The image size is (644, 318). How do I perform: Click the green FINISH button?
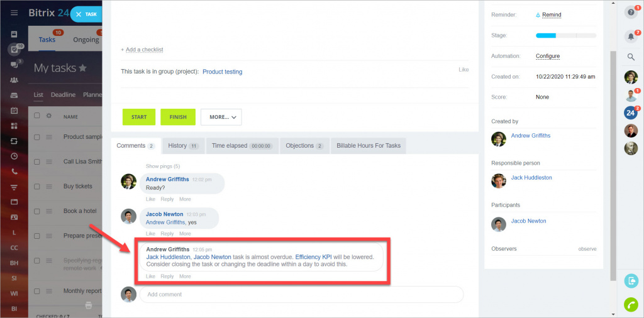(x=178, y=117)
